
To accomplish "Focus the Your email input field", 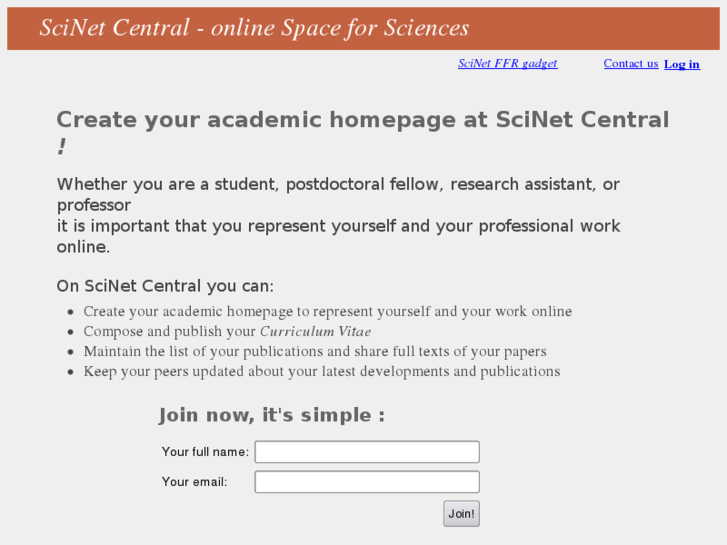I will point(367,482).
